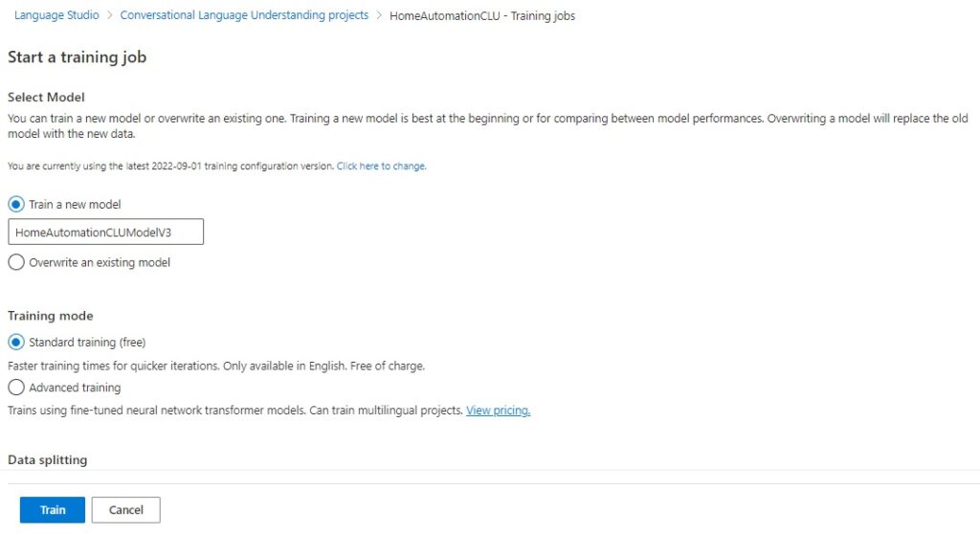The image size is (980, 534).
Task: Click the 'Start a training job' heading
Action: pyautogui.click(x=78, y=57)
